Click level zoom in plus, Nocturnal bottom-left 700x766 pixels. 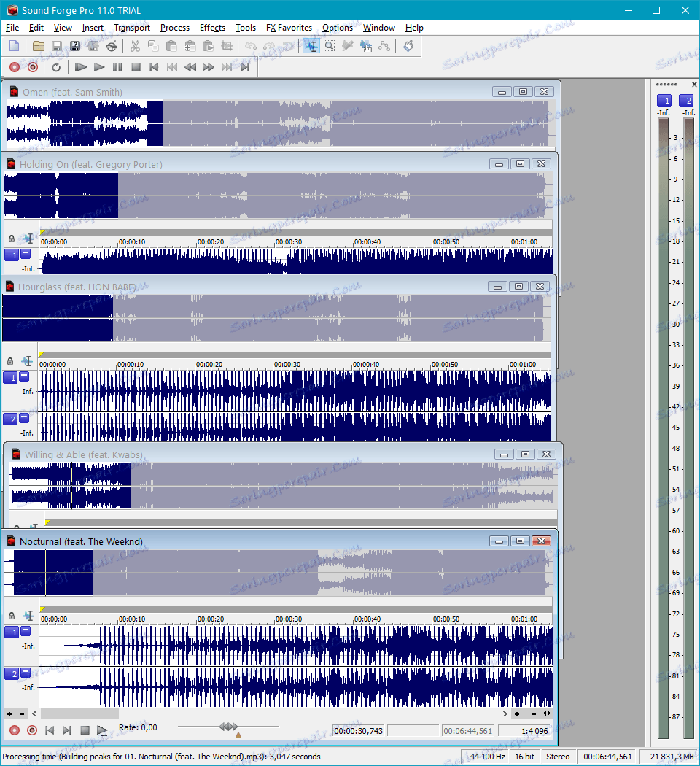coord(9,713)
